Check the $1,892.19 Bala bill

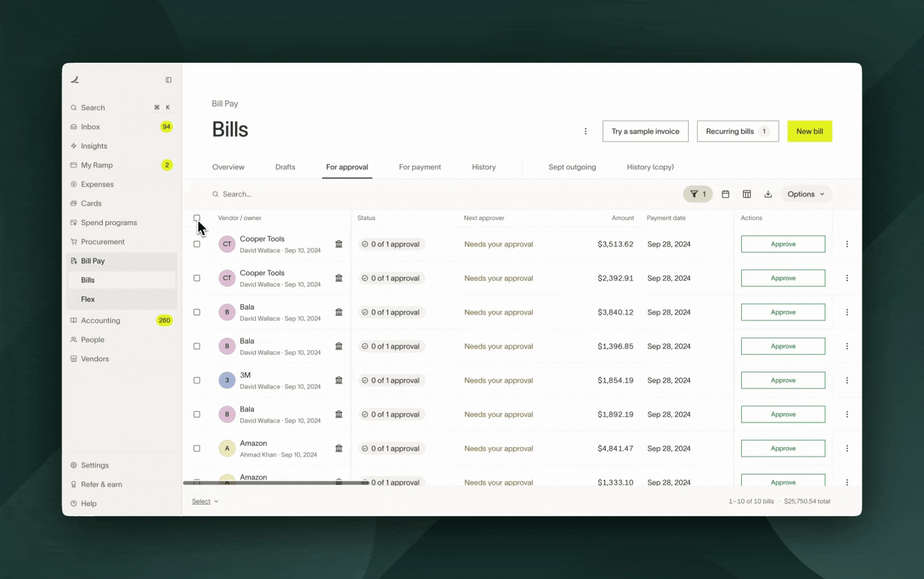[197, 414]
